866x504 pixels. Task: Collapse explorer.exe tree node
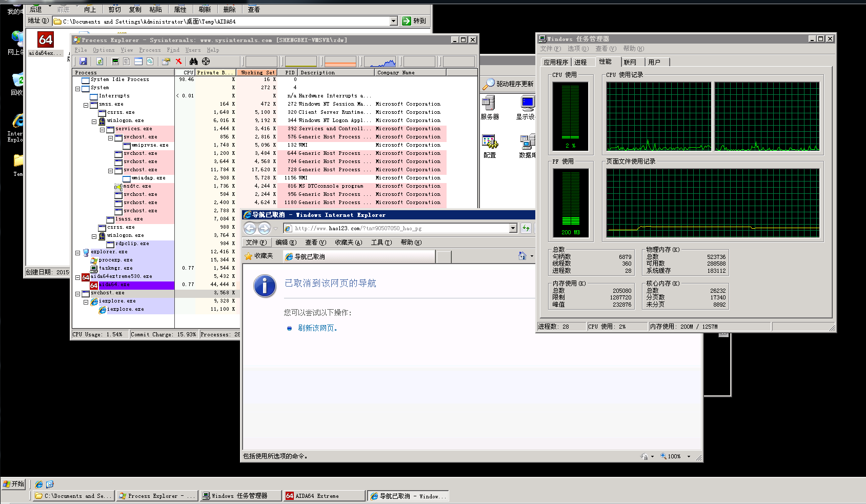coord(77,253)
